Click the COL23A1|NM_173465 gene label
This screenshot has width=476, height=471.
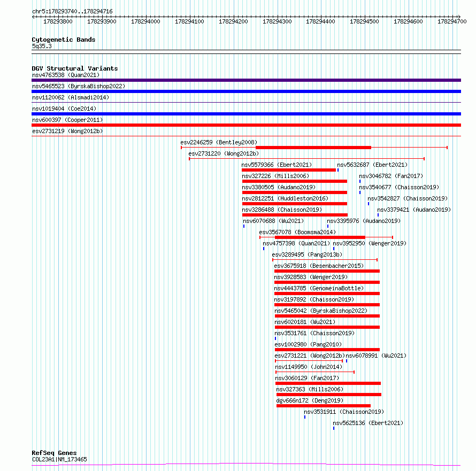pos(59,459)
